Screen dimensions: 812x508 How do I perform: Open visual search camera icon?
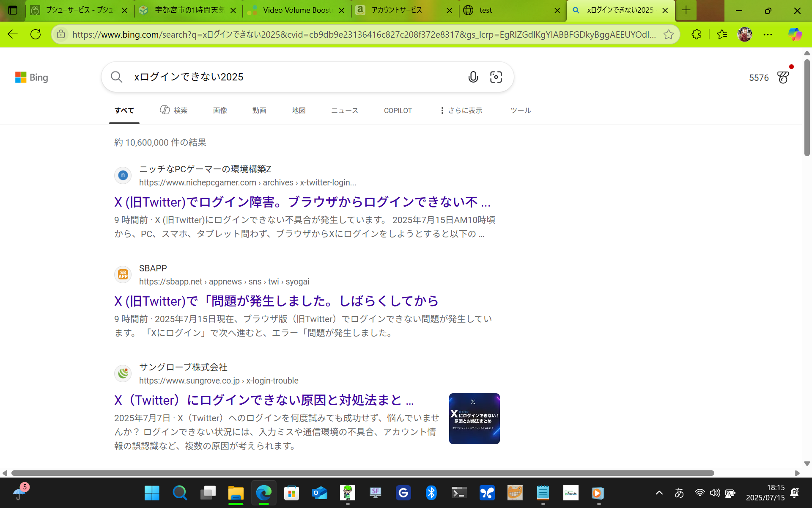pos(496,77)
